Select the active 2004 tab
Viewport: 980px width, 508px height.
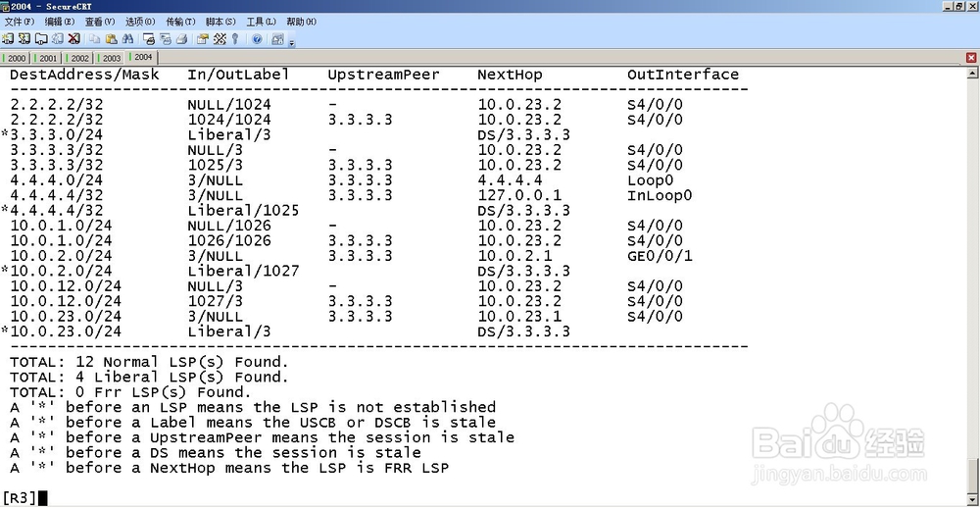[142, 57]
